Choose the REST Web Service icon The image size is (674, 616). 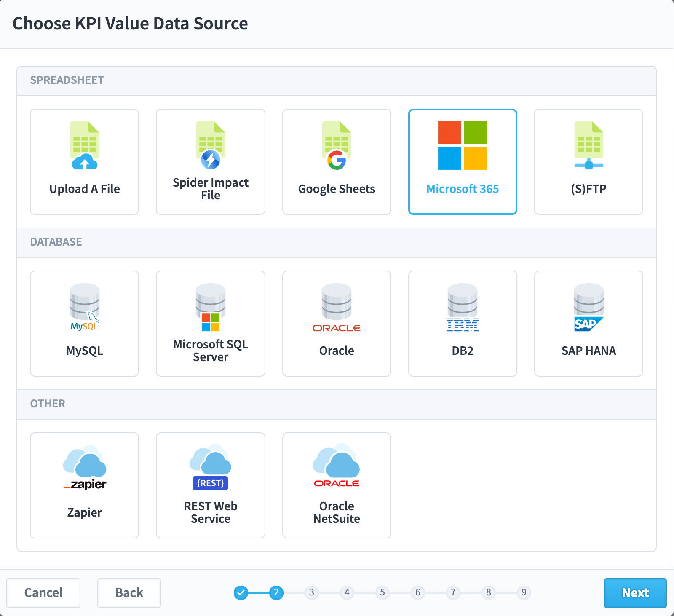click(x=211, y=467)
